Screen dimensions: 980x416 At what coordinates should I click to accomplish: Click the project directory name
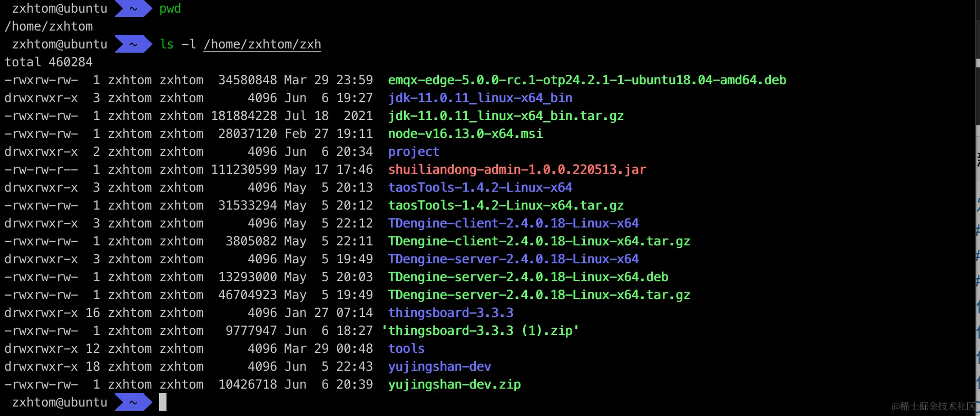414,152
